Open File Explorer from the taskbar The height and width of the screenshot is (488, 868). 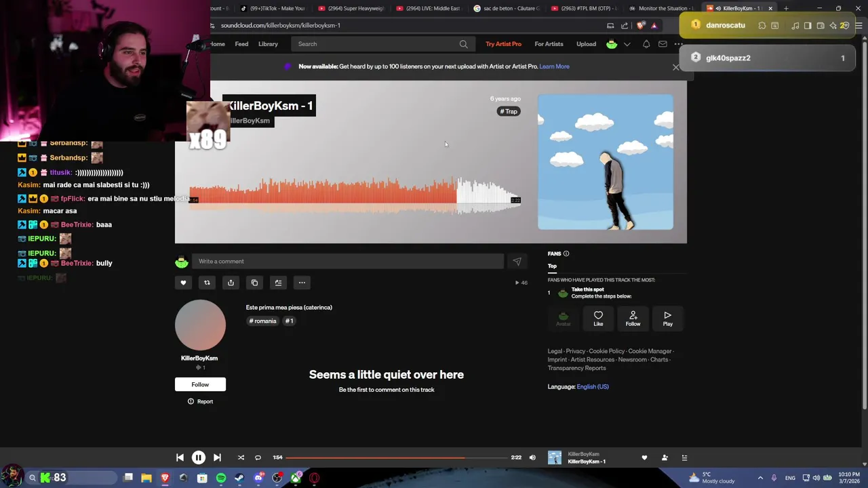(146, 478)
